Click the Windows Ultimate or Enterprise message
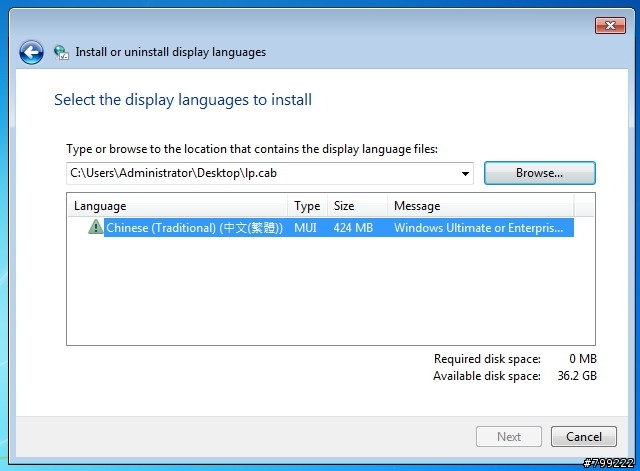Image resolution: width=640 pixels, height=471 pixels. (478, 228)
